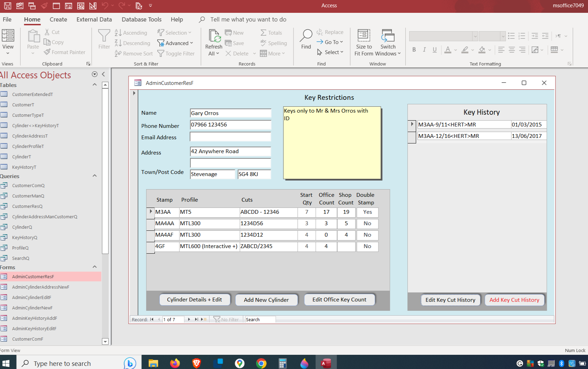588x369 pixels.
Task: Open the Advanced filter dropdown
Action: click(176, 43)
